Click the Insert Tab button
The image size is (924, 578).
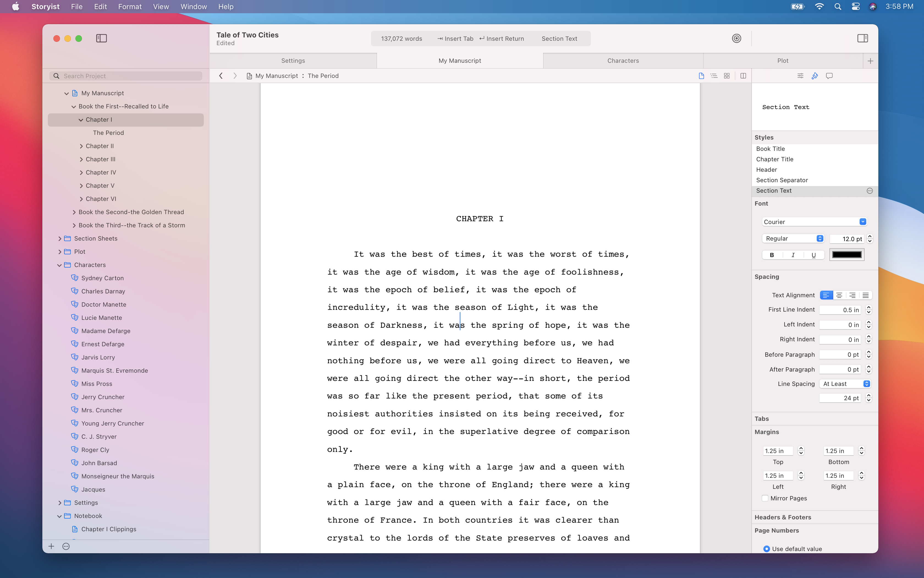[455, 39]
